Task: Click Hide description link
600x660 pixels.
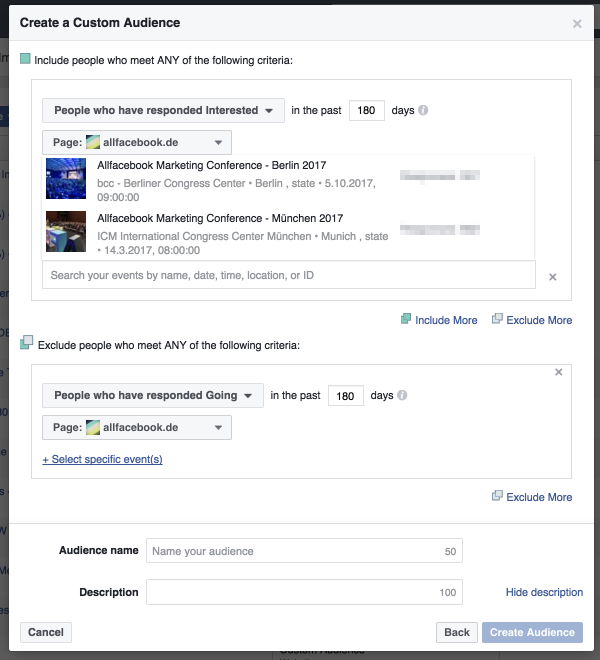Action: 544,592
